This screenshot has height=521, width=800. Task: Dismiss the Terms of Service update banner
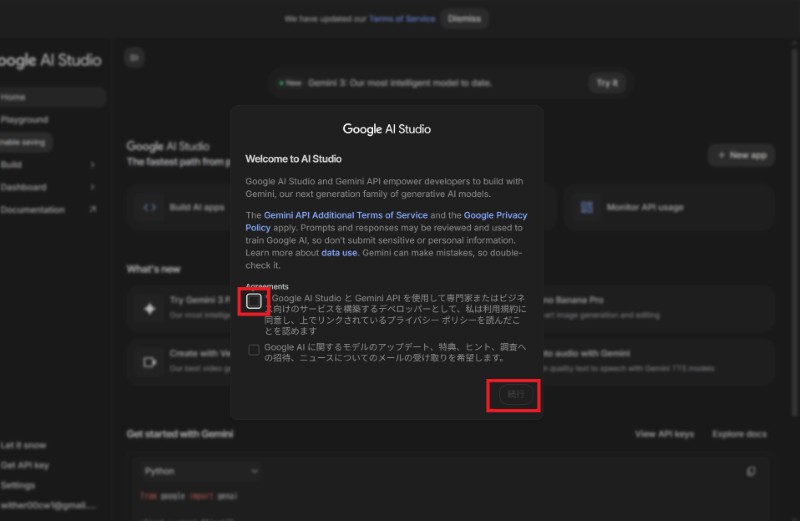(463, 18)
